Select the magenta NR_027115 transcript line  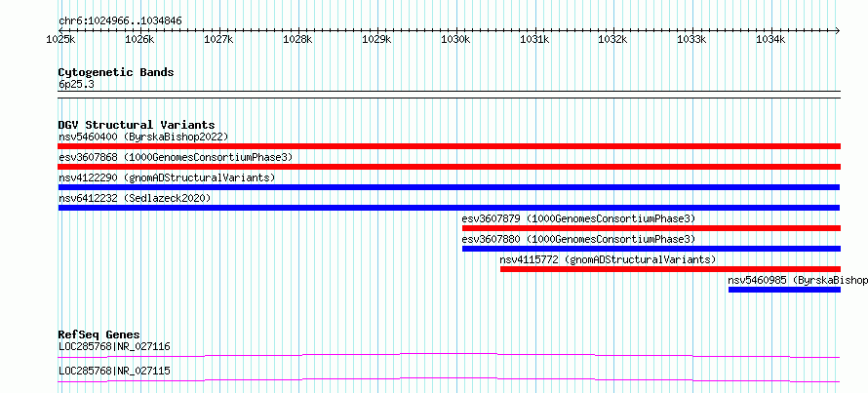point(449,379)
